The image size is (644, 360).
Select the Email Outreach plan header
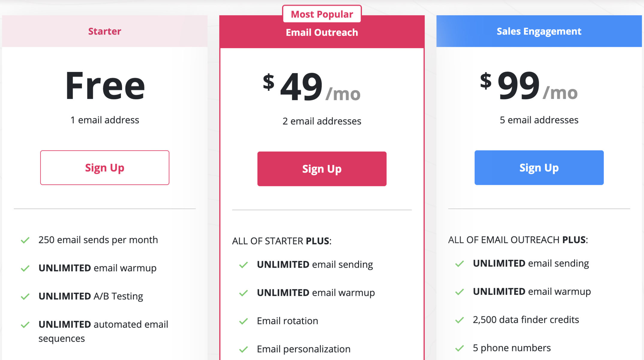pos(322,33)
